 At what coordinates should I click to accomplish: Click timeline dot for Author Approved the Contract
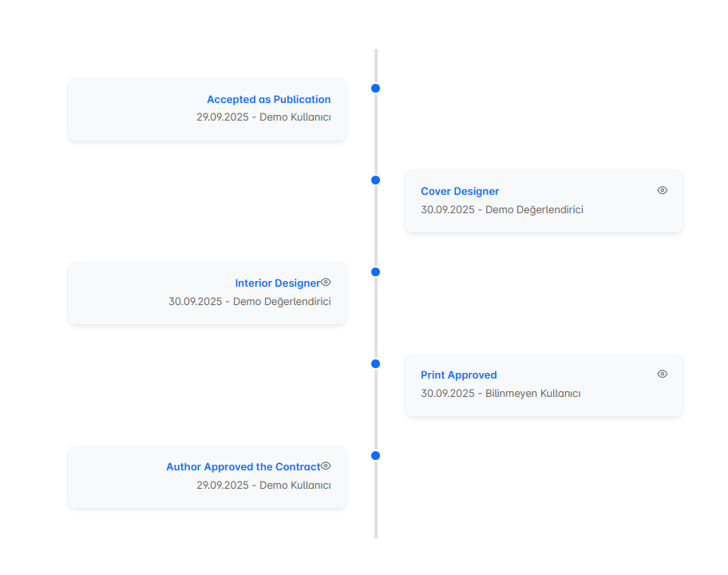[x=375, y=455]
